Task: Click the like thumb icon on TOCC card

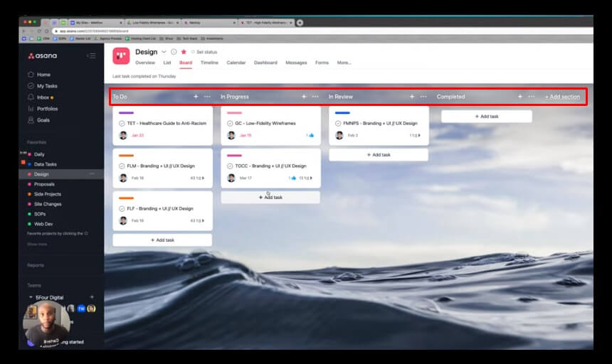Action: coord(293,178)
